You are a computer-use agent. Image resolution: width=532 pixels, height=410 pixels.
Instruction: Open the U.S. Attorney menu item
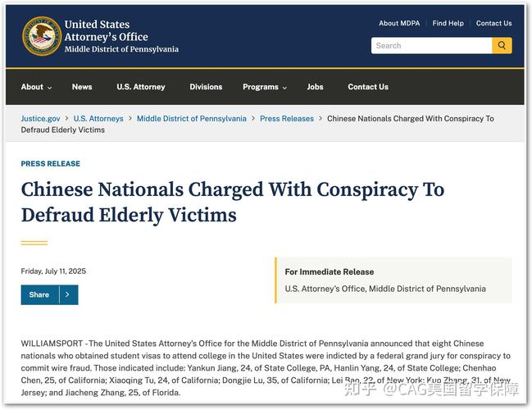[x=141, y=87]
